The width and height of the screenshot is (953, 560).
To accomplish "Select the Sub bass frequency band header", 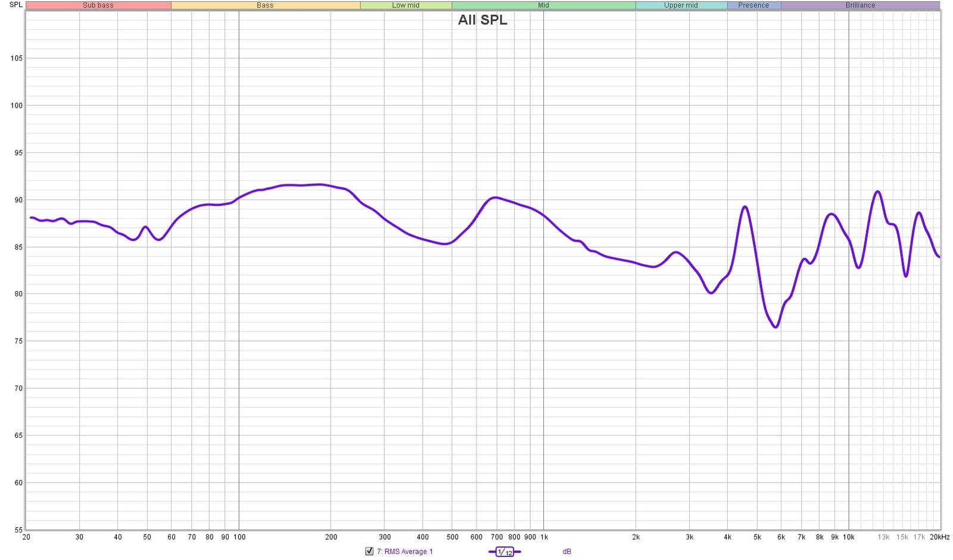I will [x=98, y=5].
